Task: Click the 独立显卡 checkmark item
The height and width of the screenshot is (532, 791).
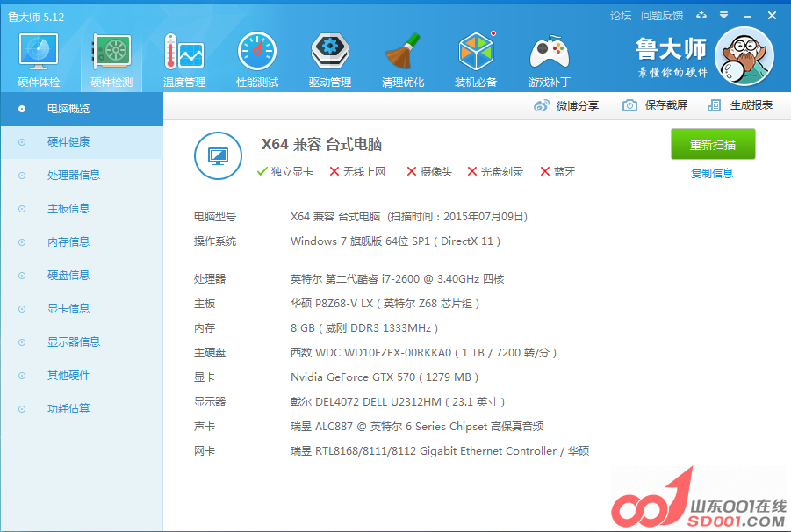Action: [x=285, y=172]
